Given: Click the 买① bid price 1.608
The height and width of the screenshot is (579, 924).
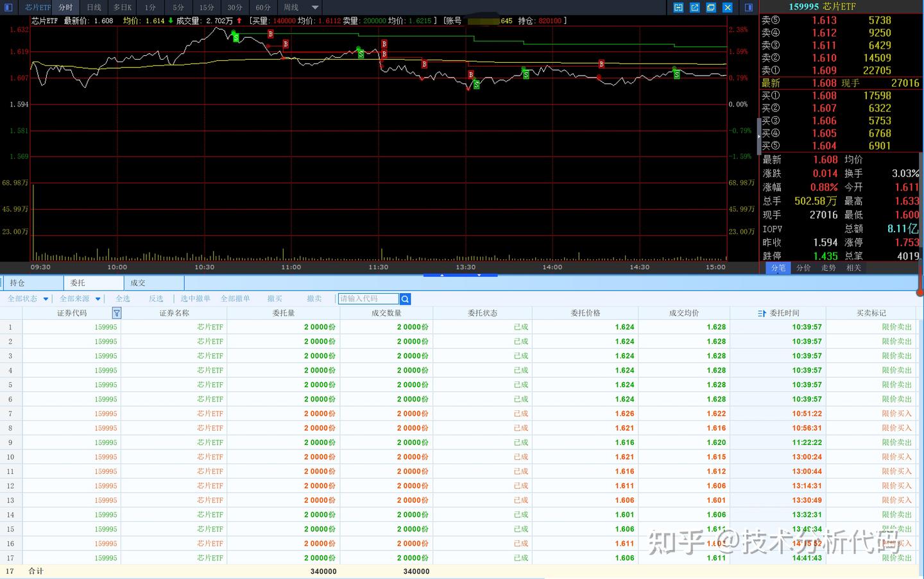Looking at the screenshot, I should tap(825, 96).
